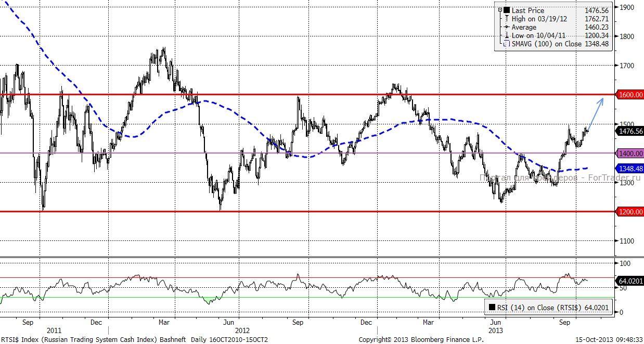
Task: Select the High on 03/19/12 legend entry
Action: click(539, 19)
